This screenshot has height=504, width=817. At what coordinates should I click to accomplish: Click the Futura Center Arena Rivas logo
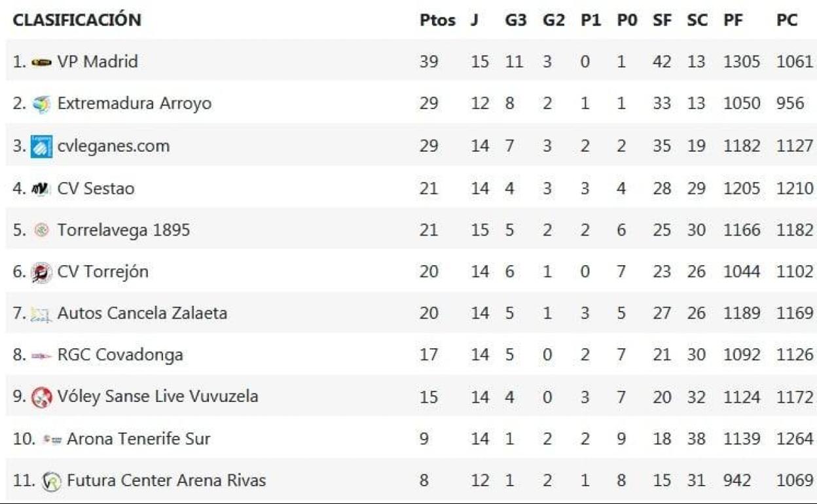coord(50,481)
